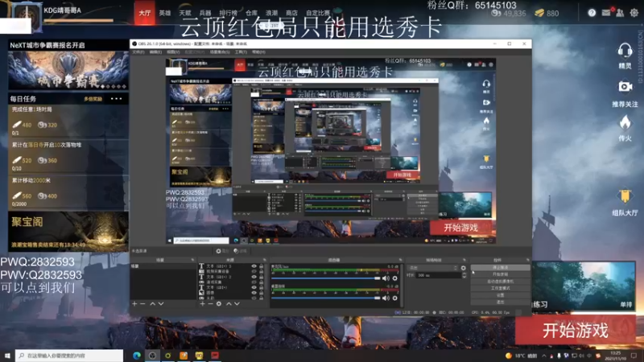Viewport: 644px width, 362px height.
Task: Open transition properties gear icon
Action: pyautogui.click(x=464, y=268)
